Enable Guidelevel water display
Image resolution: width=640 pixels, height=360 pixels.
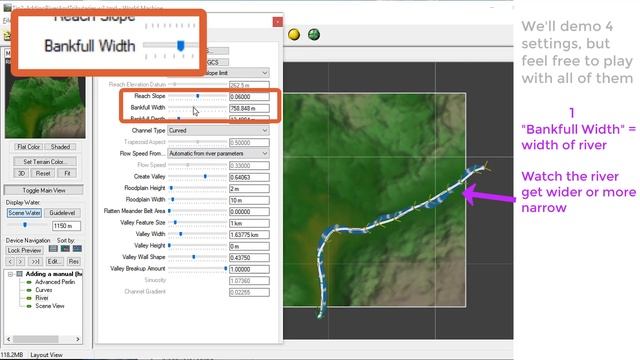[x=62, y=213]
